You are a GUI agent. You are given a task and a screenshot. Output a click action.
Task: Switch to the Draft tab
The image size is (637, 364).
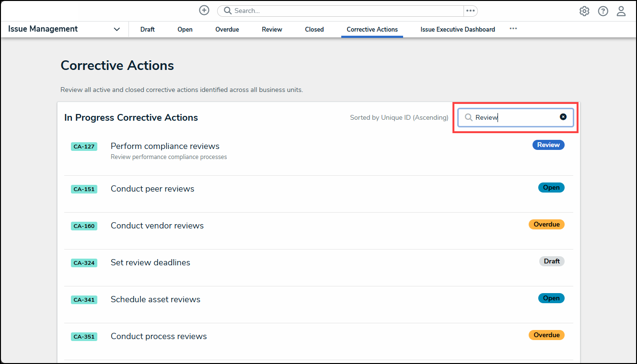tap(147, 29)
